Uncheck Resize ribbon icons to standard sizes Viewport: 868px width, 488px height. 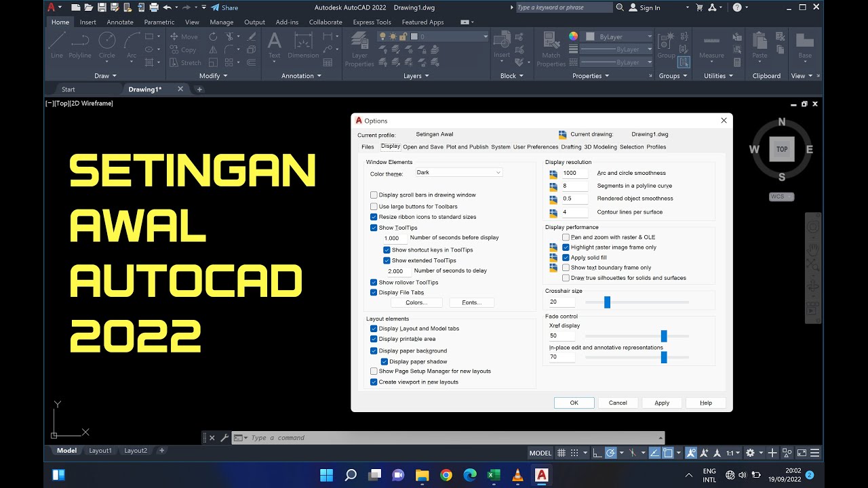tap(374, 217)
